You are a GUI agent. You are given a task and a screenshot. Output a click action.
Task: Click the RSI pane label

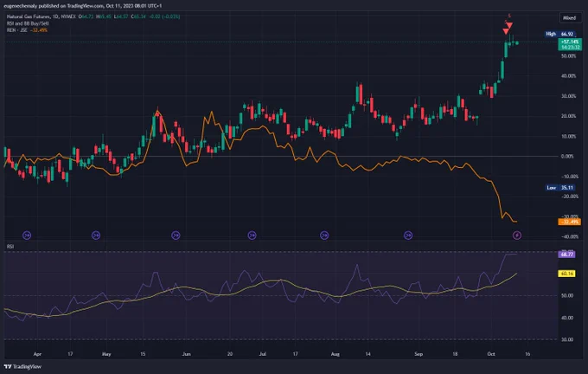[x=10, y=247]
